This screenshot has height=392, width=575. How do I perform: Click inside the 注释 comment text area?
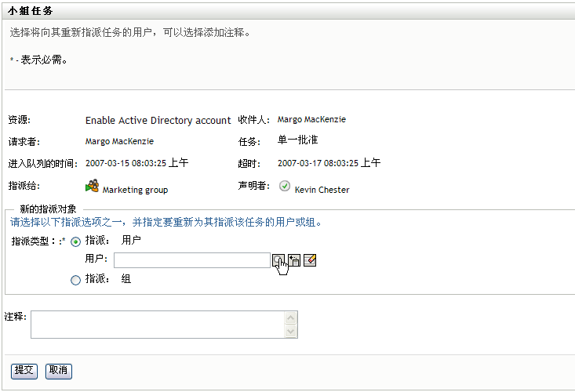(157, 325)
